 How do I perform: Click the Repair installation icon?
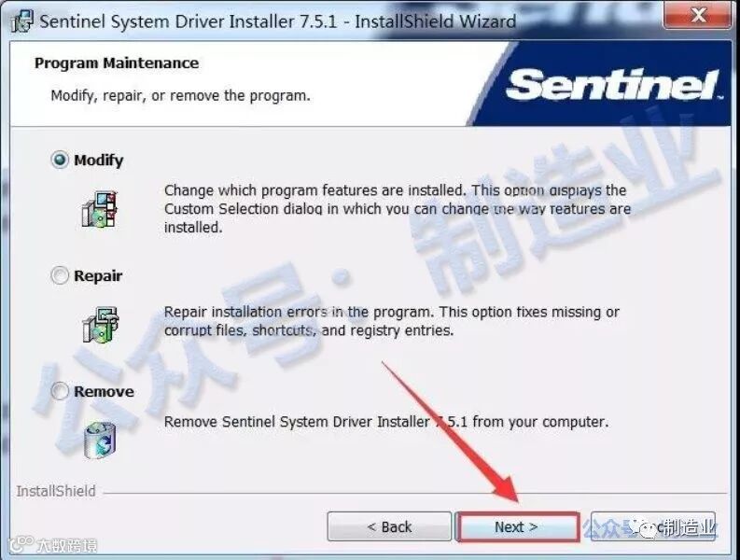click(100, 325)
